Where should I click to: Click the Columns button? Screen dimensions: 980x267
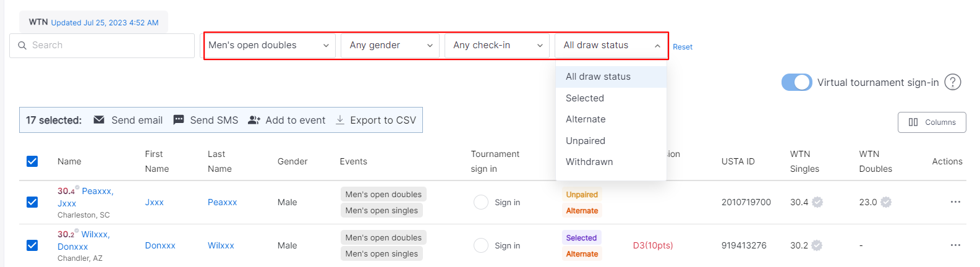point(932,122)
